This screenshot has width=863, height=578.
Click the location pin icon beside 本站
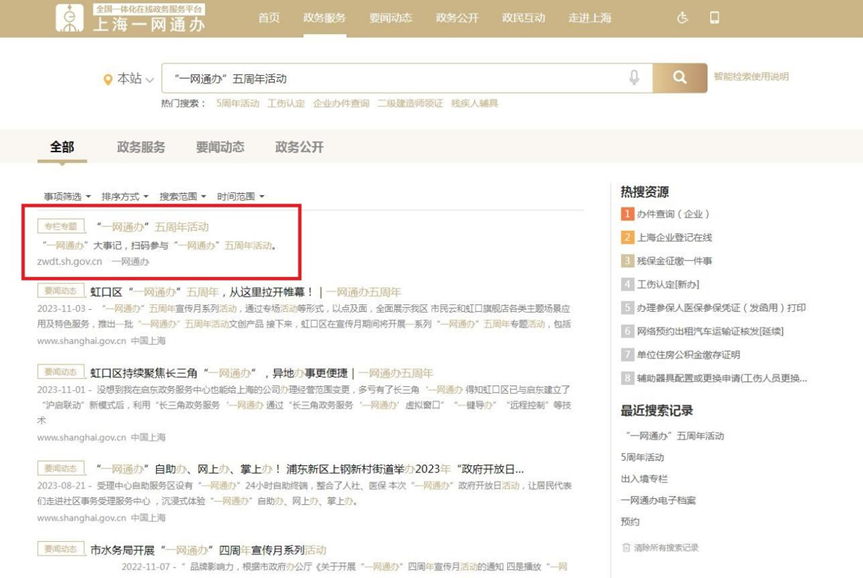tap(108, 80)
